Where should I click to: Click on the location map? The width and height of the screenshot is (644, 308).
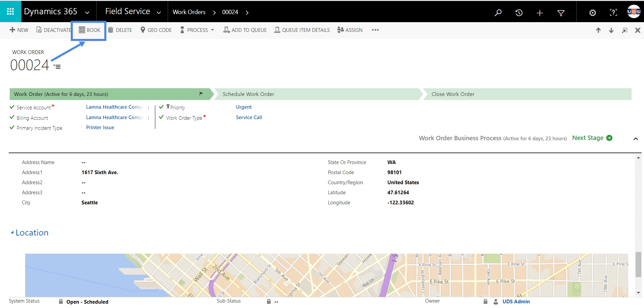pyautogui.click(x=327, y=275)
